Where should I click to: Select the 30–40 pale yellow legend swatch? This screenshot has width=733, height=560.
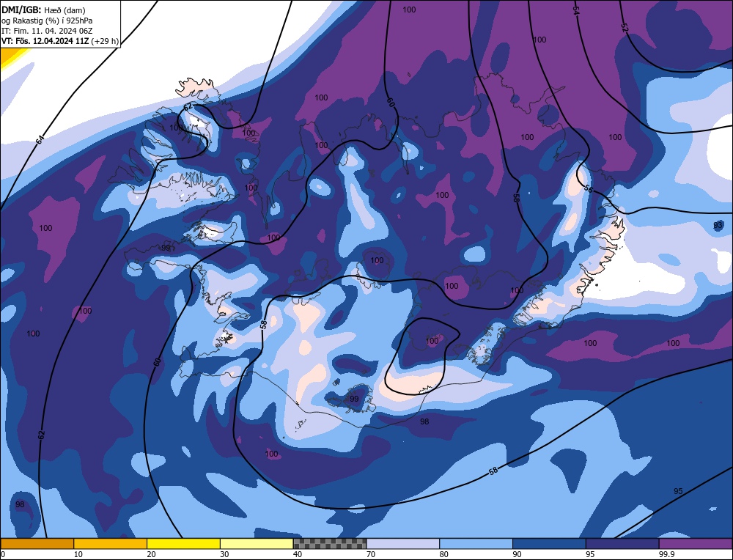257,544
